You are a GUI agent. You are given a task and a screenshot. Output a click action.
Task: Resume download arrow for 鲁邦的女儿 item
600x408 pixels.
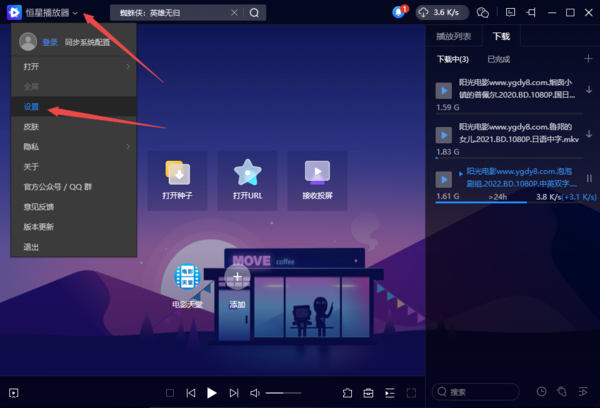589,134
